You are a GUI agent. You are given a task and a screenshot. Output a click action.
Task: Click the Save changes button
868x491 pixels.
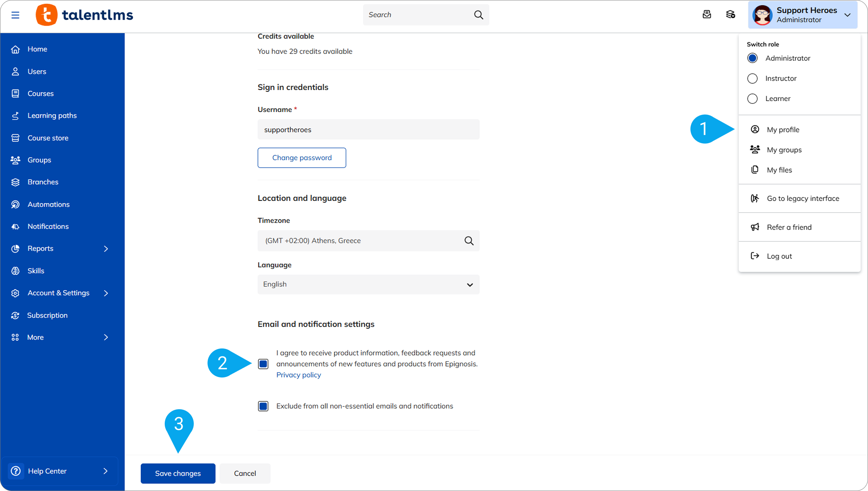tap(178, 473)
